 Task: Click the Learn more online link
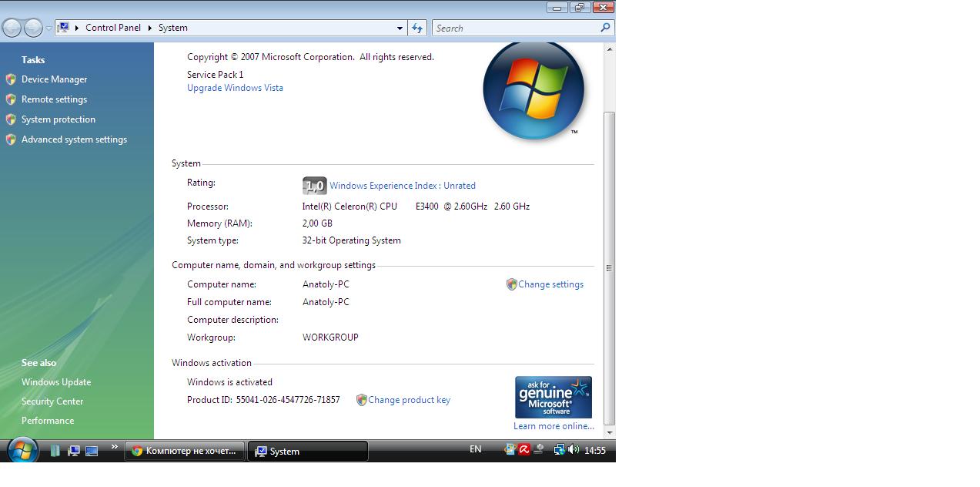pyautogui.click(x=554, y=426)
